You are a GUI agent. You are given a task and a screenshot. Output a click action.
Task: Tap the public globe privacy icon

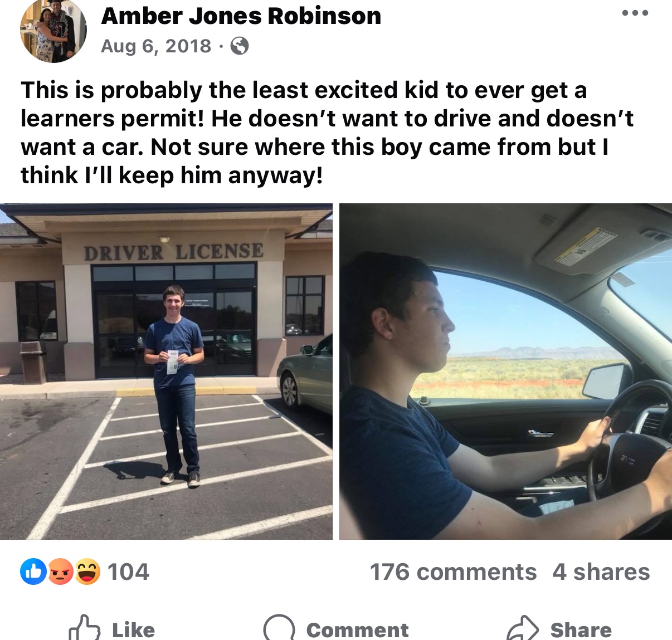[x=239, y=46]
